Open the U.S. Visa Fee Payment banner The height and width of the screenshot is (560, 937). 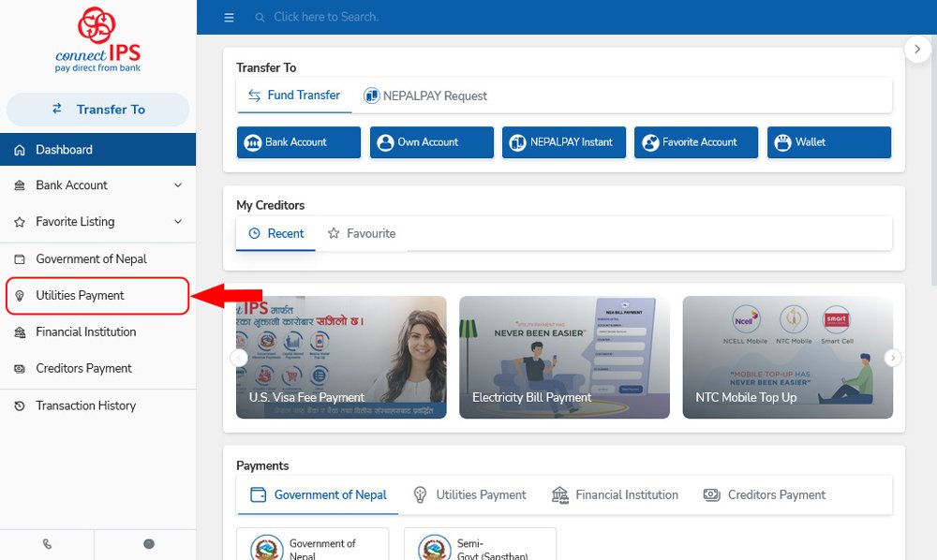[341, 357]
